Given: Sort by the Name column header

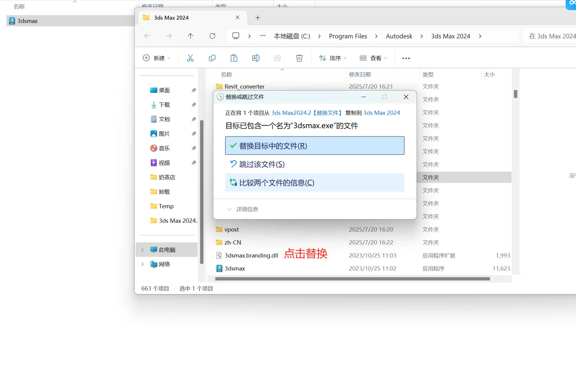Looking at the screenshot, I should [226, 74].
